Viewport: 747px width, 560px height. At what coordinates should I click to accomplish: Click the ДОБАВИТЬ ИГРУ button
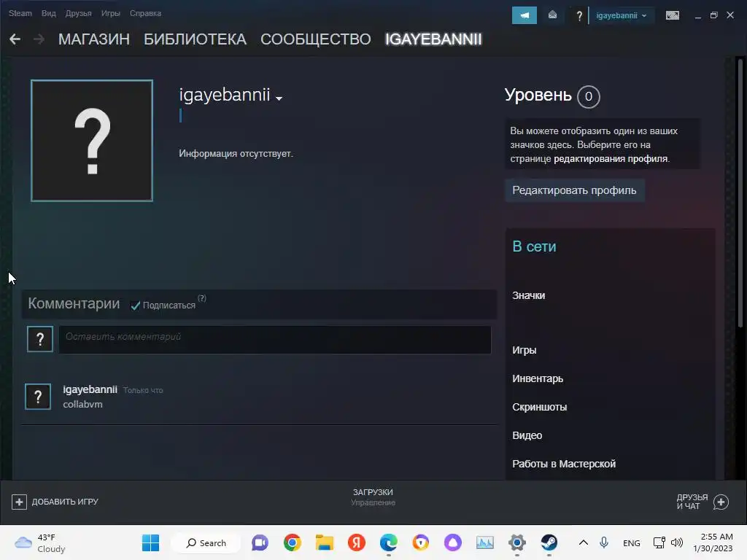click(55, 502)
